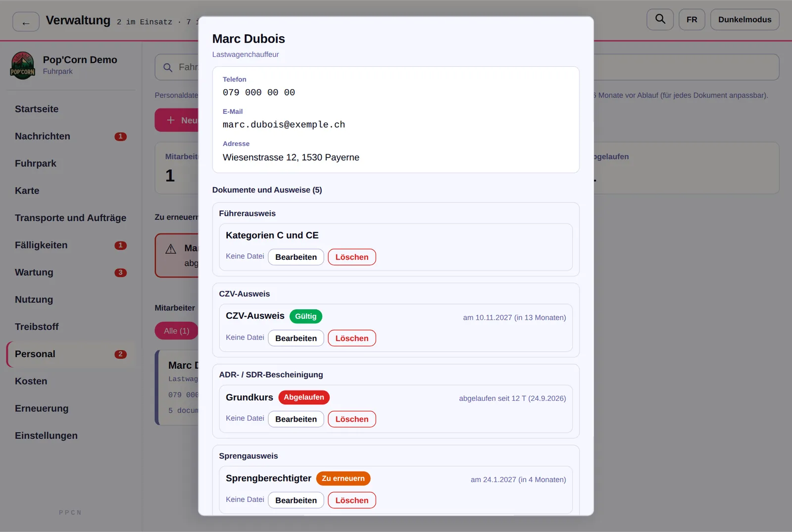Go to Fuhrpark section

click(71, 163)
